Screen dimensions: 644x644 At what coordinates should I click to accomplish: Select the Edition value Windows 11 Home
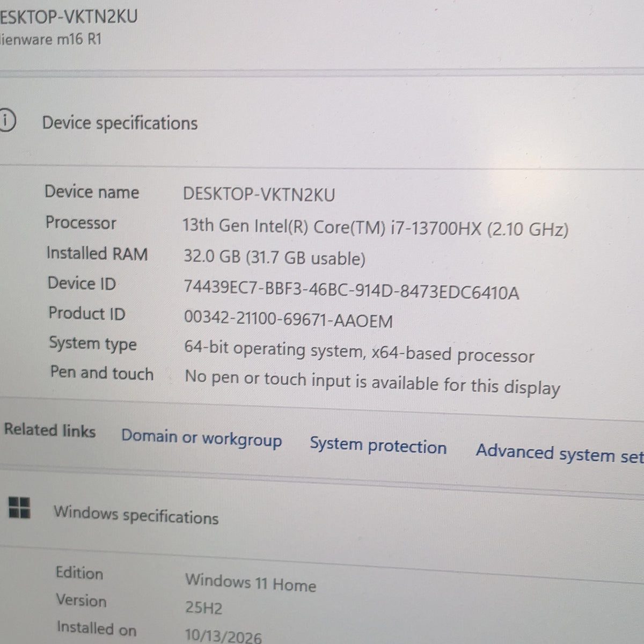pyautogui.click(x=251, y=582)
